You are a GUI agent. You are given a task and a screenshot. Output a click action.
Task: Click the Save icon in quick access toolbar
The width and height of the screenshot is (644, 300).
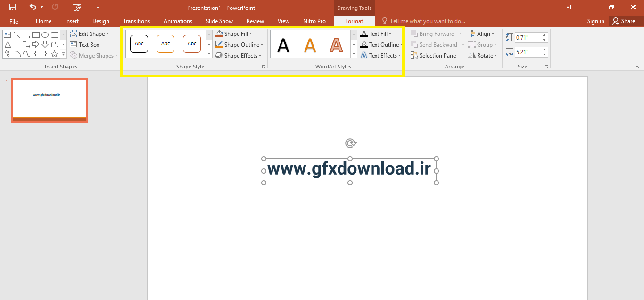coord(13,7)
